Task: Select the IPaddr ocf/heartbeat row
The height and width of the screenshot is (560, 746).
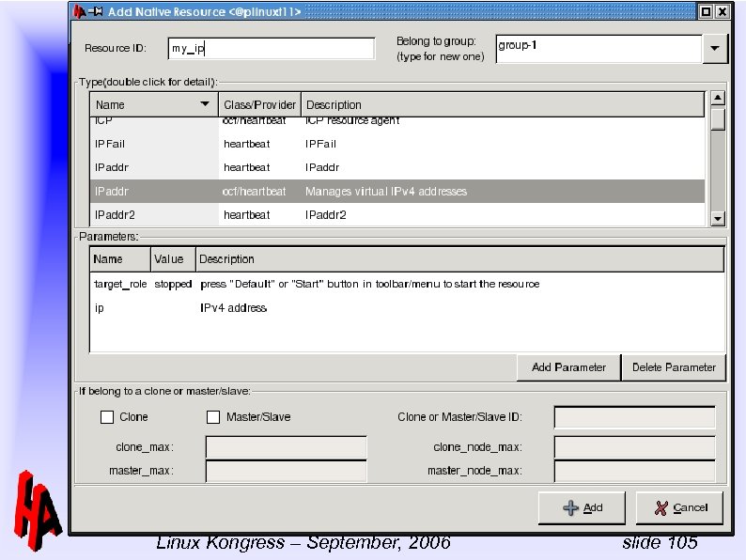Action: coord(397,192)
